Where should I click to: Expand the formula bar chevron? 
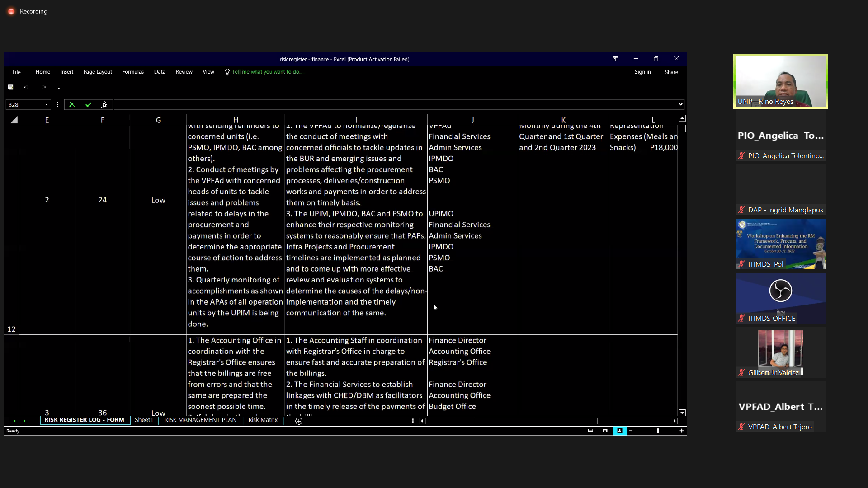pyautogui.click(x=680, y=105)
